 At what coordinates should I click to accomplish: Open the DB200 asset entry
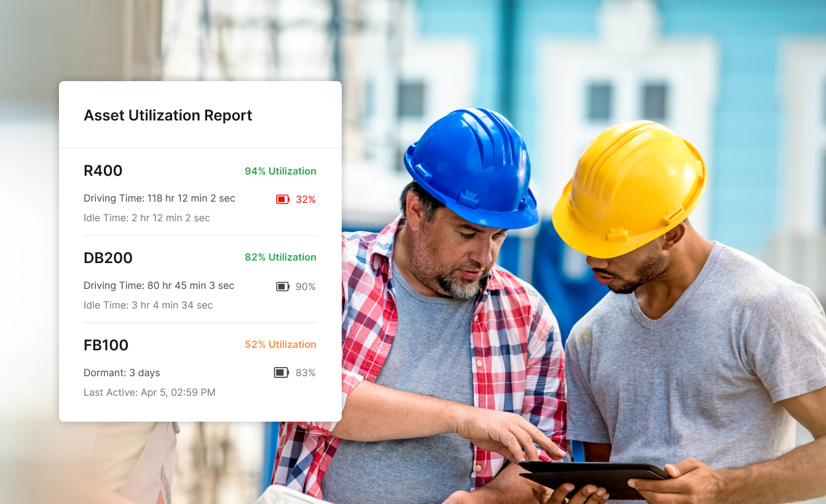(108, 258)
